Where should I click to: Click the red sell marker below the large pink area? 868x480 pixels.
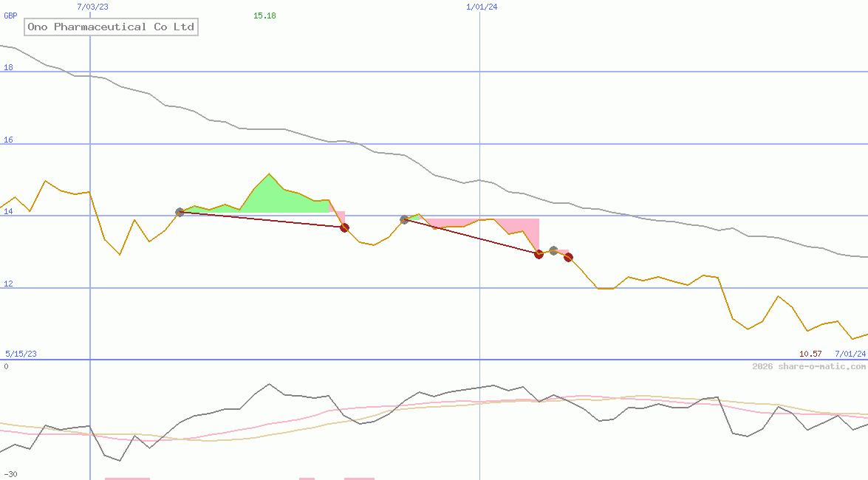pos(539,254)
